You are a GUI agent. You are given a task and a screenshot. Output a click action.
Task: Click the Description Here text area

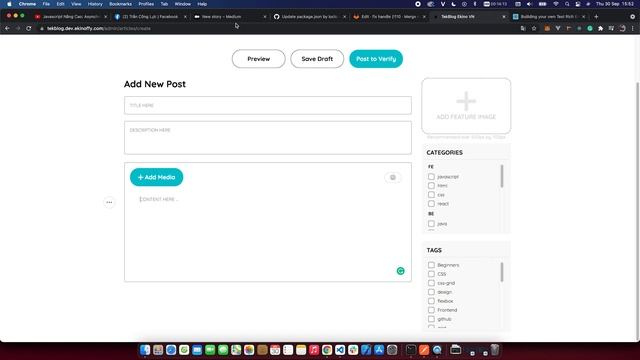coord(268,138)
